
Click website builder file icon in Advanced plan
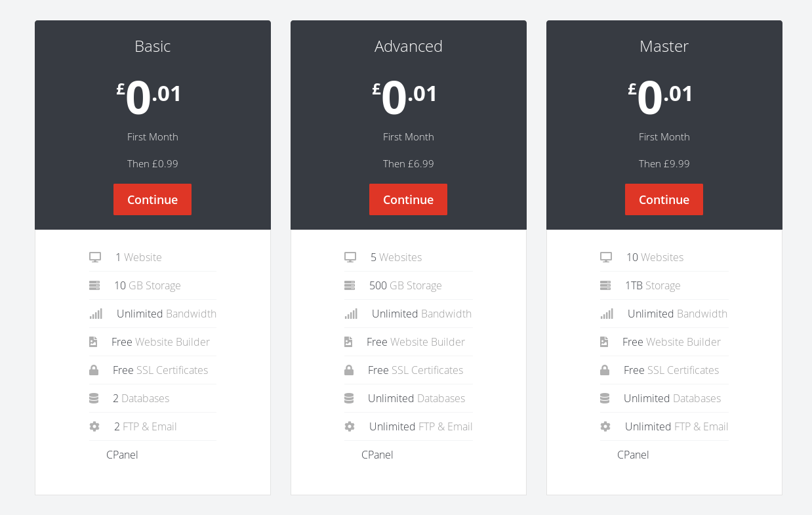coord(348,342)
